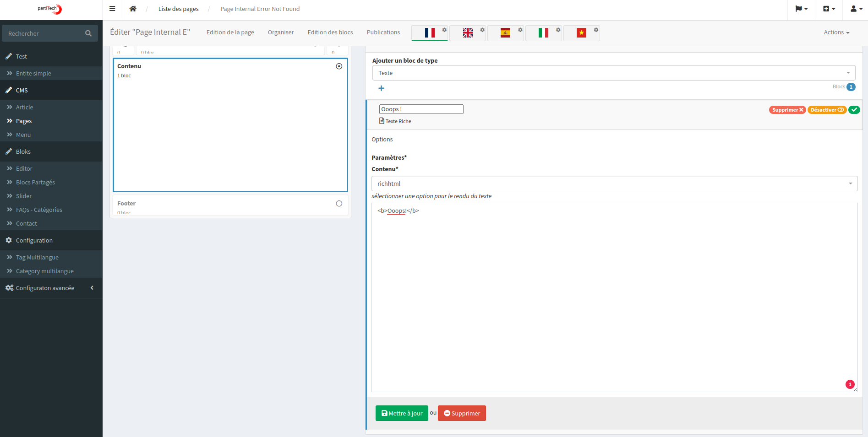Click the home breadcrumb icon

pos(133,8)
